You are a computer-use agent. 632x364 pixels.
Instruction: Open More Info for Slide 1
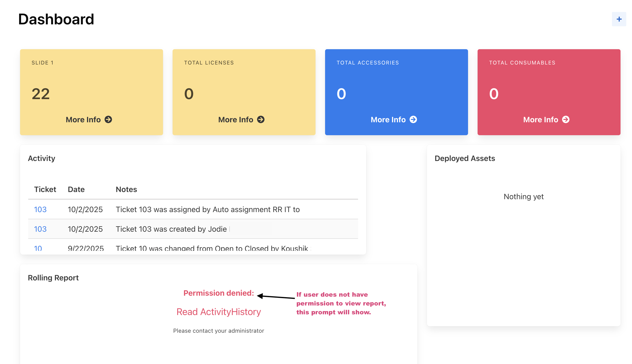(x=83, y=119)
